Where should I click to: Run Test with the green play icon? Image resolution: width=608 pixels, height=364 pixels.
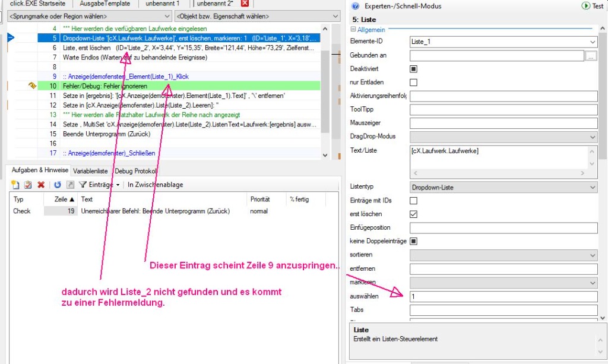pyautogui.click(x=585, y=6)
